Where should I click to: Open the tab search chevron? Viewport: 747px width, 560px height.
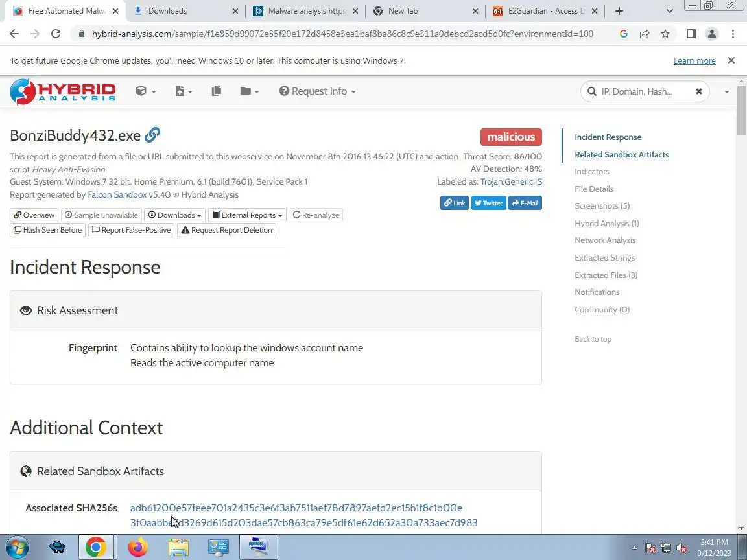tap(669, 11)
